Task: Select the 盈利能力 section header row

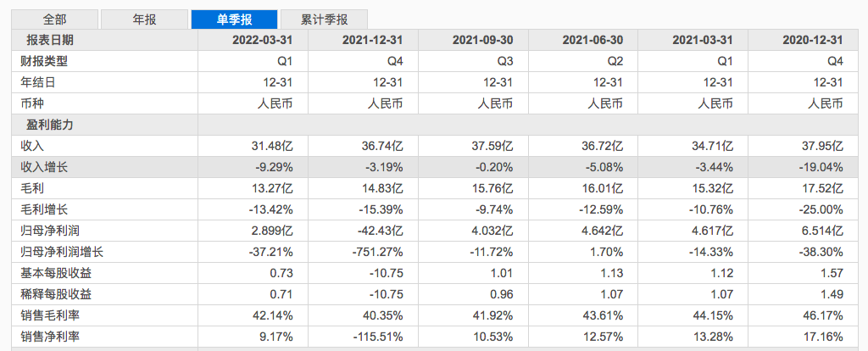Action: click(x=50, y=125)
